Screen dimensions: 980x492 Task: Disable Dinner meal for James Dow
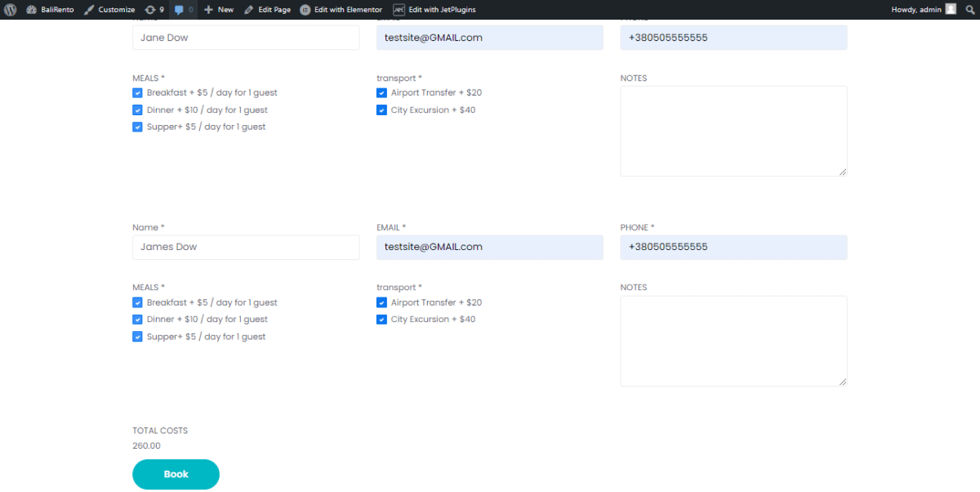tap(137, 319)
